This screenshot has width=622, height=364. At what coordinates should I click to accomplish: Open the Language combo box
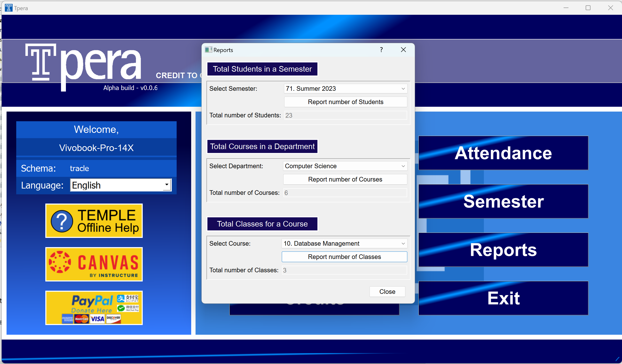click(121, 185)
